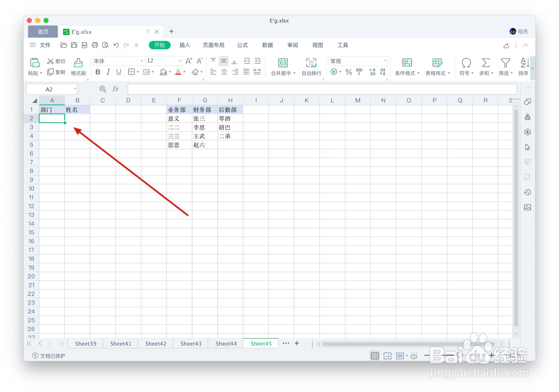Click the Paste clipboard icon

pos(35,63)
